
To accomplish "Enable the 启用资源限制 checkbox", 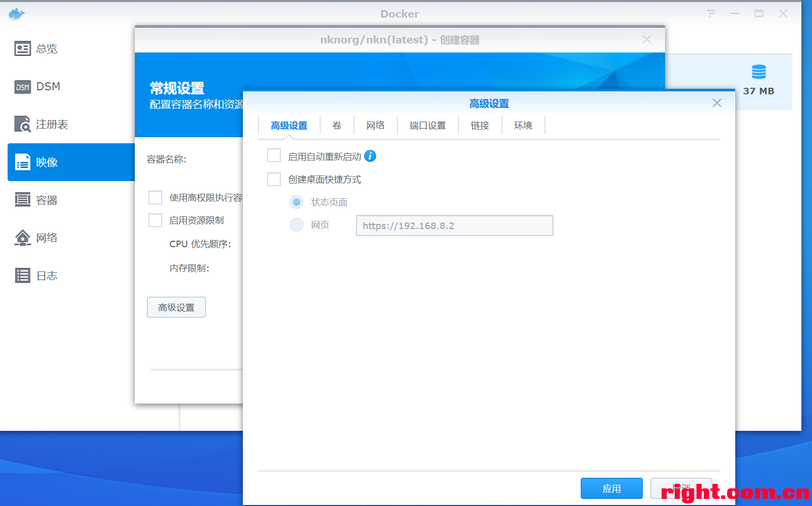I will click(155, 220).
